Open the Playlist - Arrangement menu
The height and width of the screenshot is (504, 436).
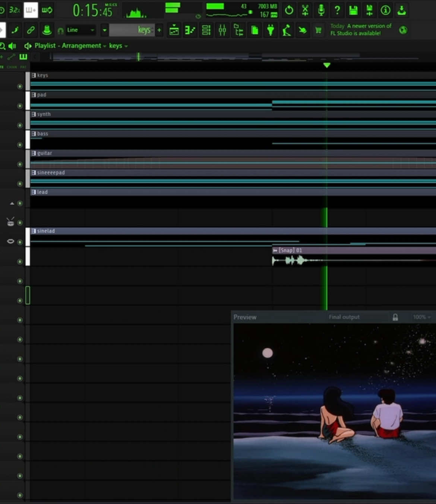point(70,45)
